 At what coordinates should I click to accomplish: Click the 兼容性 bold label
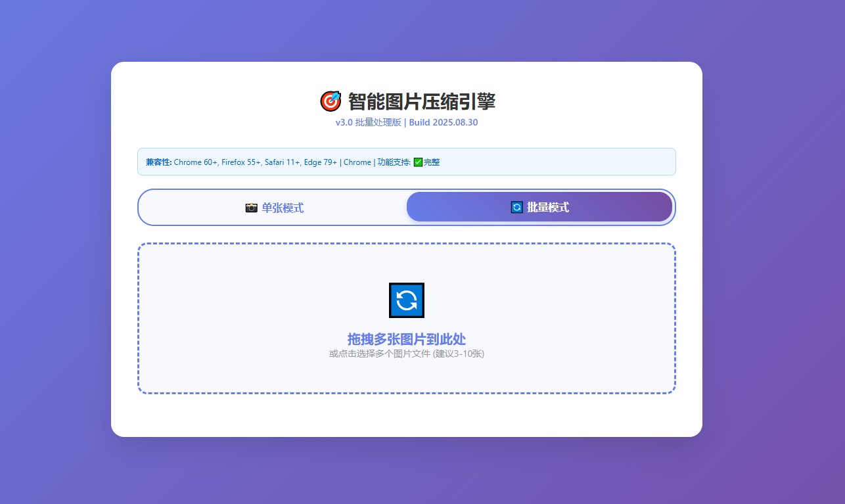point(158,162)
